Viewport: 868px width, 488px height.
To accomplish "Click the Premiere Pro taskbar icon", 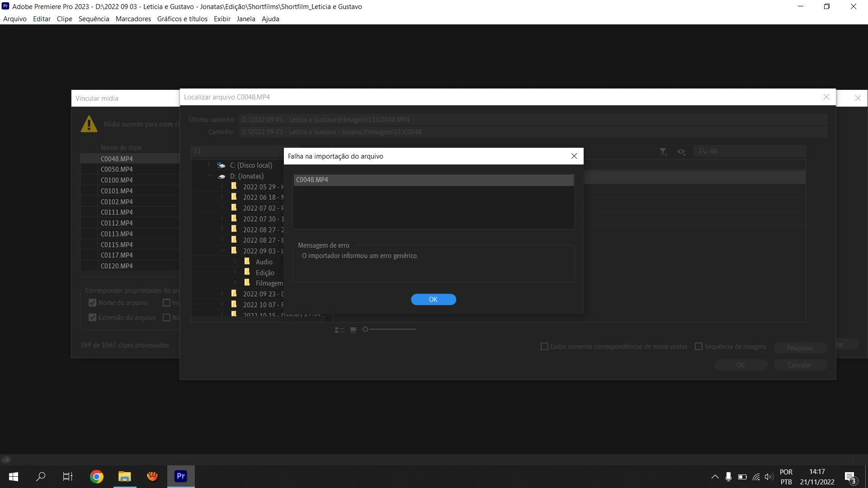I will 181,476.
